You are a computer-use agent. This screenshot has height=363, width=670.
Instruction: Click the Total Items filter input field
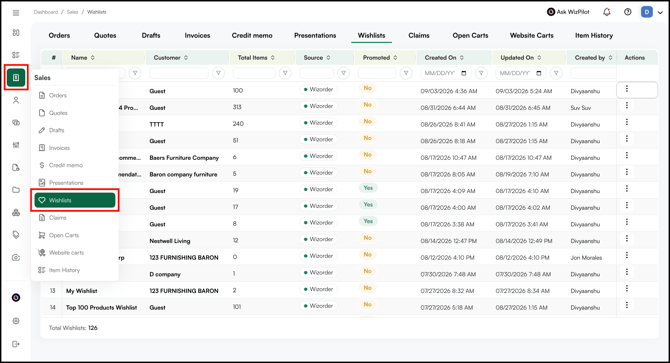254,73
